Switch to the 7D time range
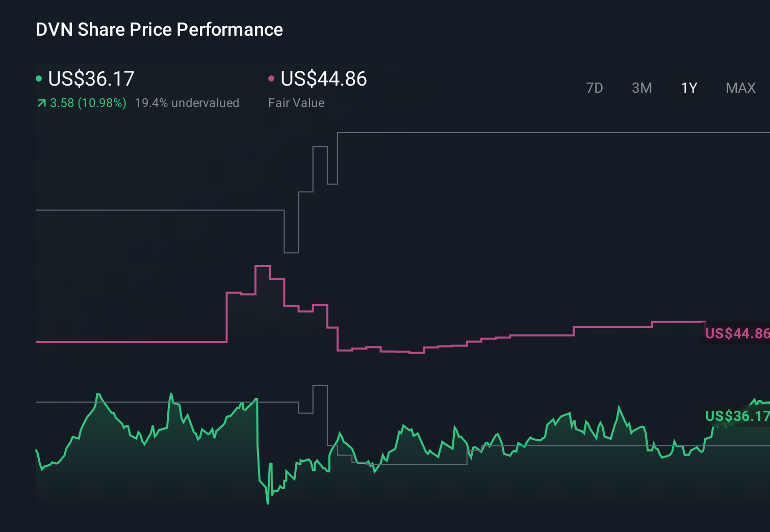Viewport: 770px width, 532px height. pos(595,88)
